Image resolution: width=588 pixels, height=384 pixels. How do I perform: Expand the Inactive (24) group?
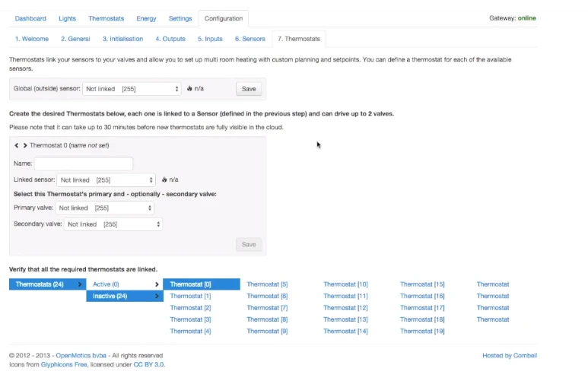(x=125, y=296)
